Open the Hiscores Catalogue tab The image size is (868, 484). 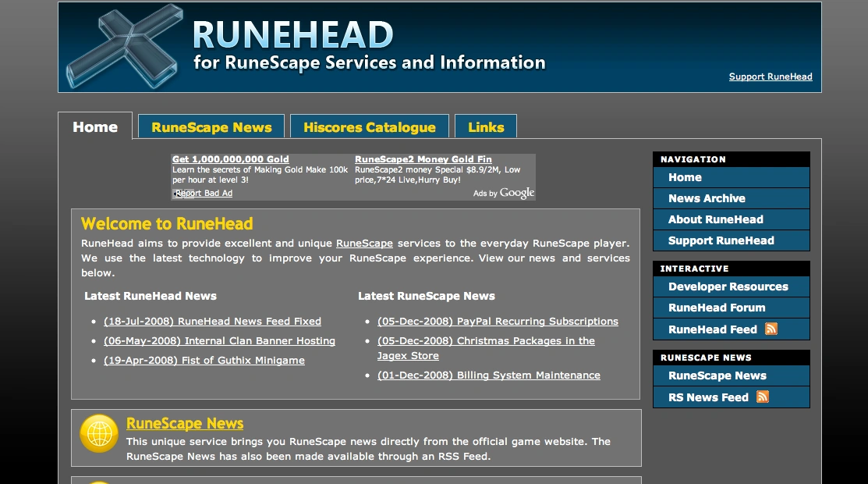click(369, 127)
